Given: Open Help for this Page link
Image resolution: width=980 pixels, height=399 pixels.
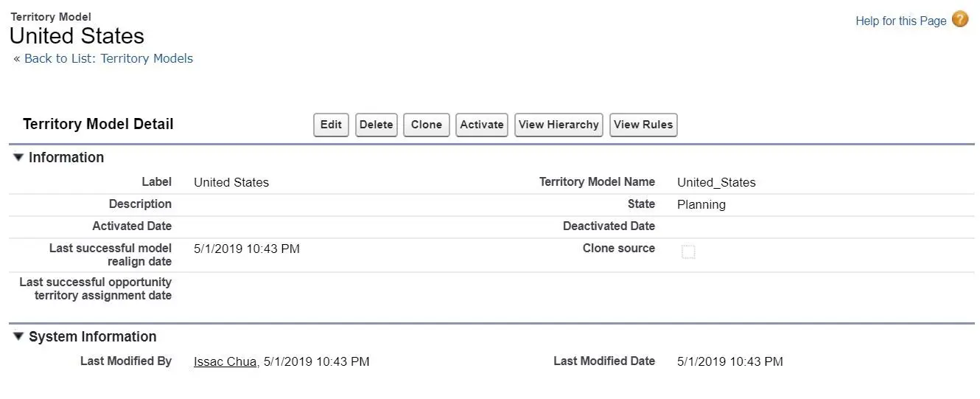Looking at the screenshot, I should coord(900,21).
